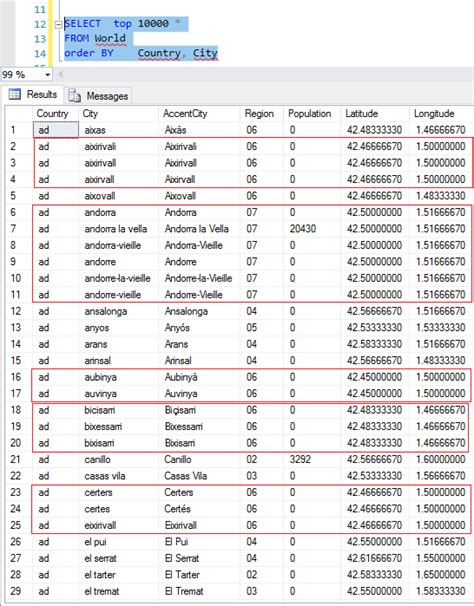
Task: Collapse the SELECT statement outline box
Action: coord(58,24)
